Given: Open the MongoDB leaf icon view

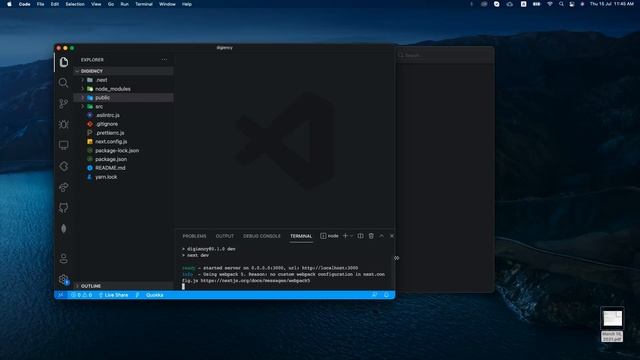Looking at the screenshot, I should tap(64, 229).
